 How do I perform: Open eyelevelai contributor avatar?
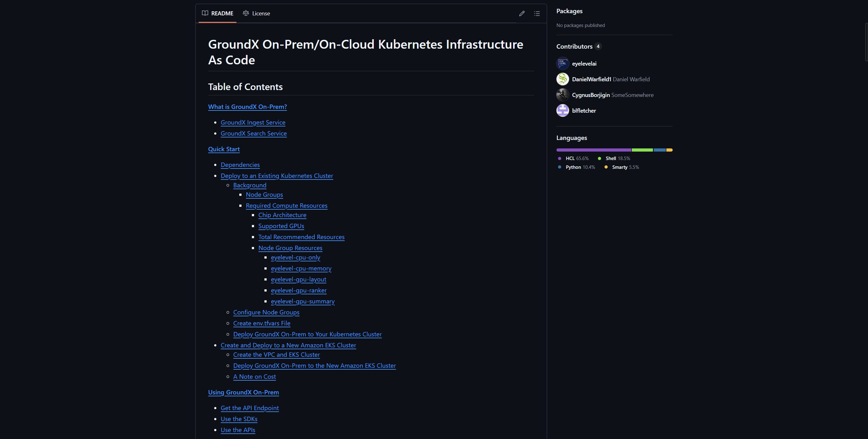pyautogui.click(x=562, y=63)
